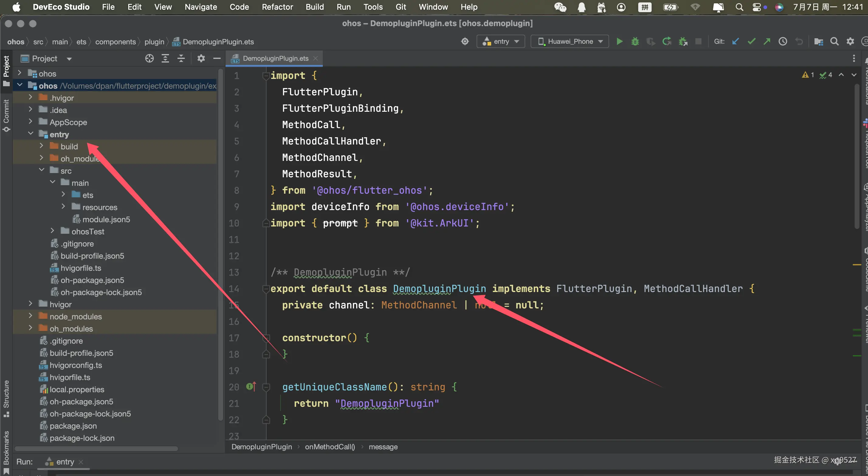Expand the ohosTest folder
This screenshot has height=476, width=868.
point(52,231)
